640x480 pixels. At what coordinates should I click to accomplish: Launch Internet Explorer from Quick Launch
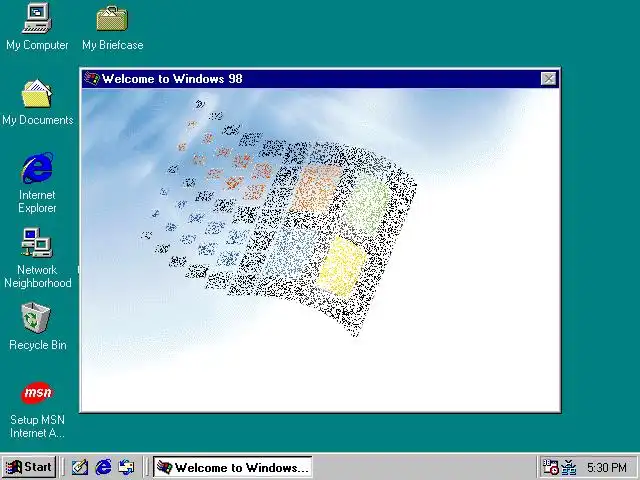pos(103,467)
